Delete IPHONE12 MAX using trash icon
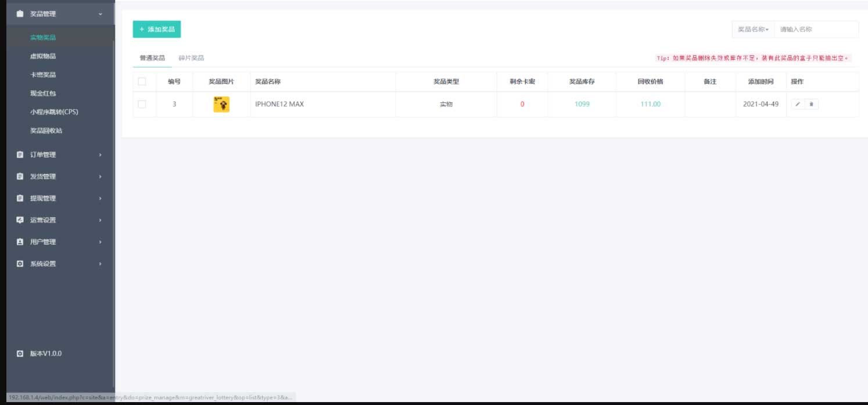 pyautogui.click(x=812, y=105)
